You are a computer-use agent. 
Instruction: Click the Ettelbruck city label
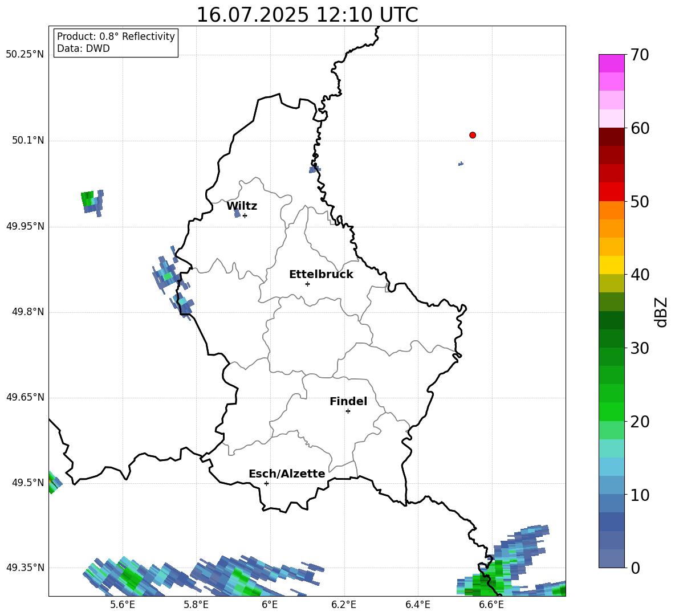pyautogui.click(x=321, y=275)
